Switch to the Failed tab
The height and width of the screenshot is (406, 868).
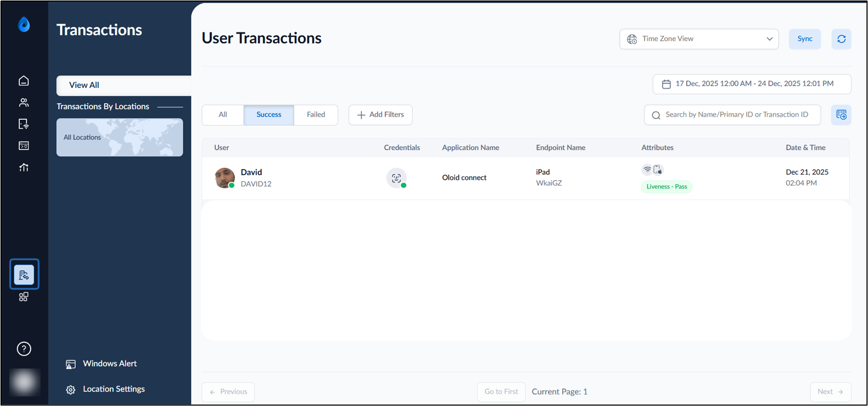click(x=316, y=115)
